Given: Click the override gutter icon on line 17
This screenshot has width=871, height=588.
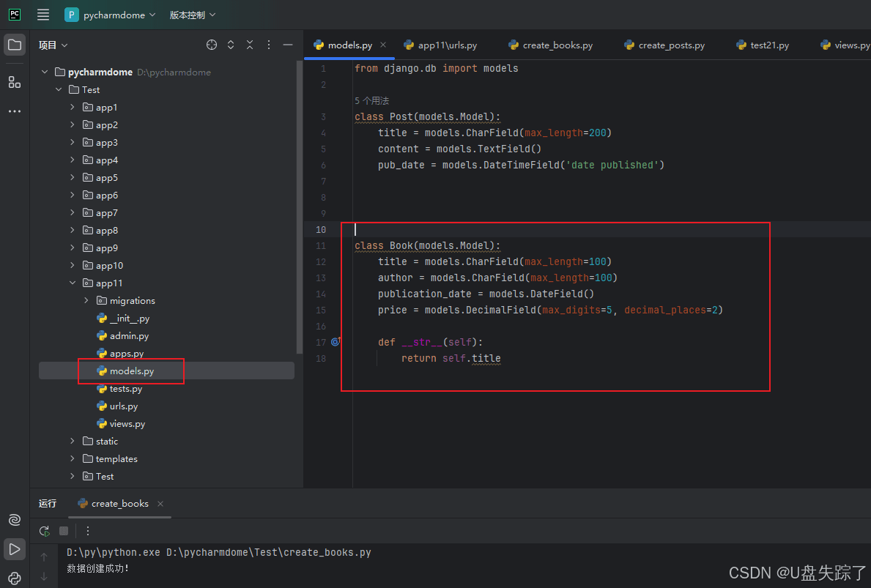Looking at the screenshot, I should [x=336, y=341].
